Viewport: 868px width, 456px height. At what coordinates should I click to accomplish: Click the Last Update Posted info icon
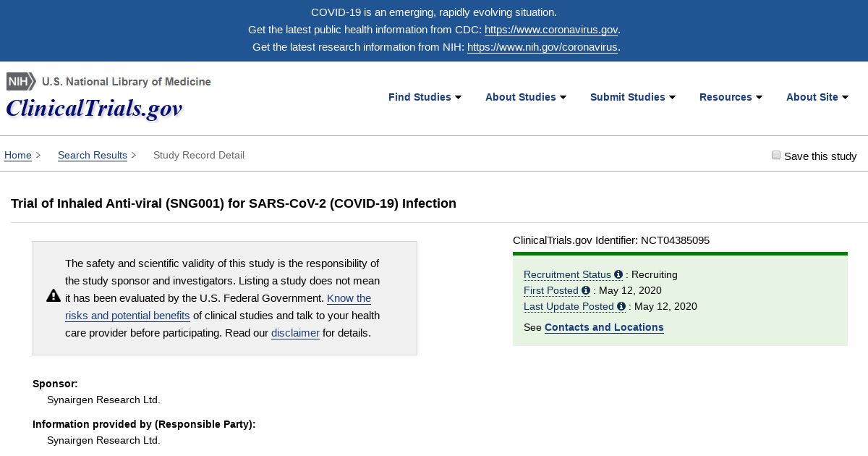click(621, 306)
